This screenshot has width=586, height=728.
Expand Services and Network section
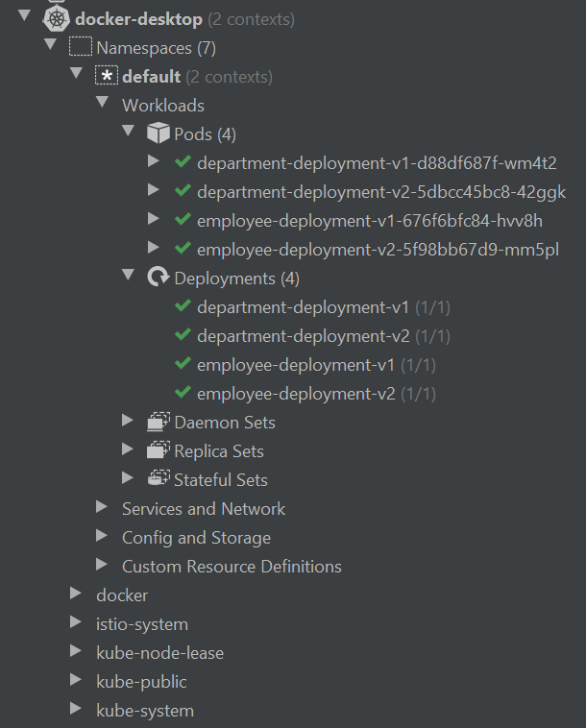pyautogui.click(x=102, y=509)
